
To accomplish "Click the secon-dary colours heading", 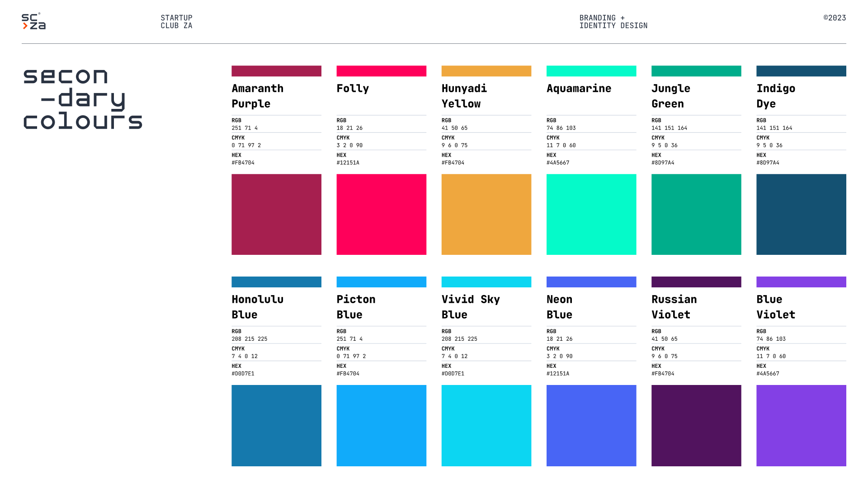I will 83,99.
